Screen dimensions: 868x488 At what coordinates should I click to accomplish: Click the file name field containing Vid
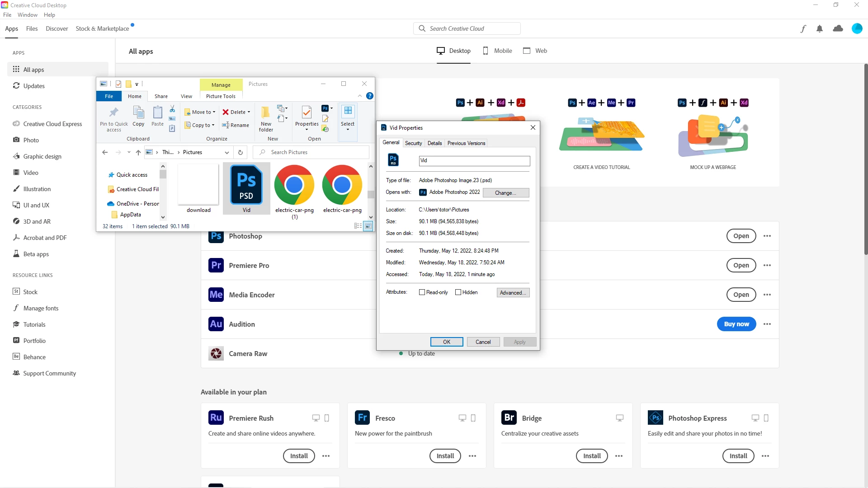pos(474,161)
